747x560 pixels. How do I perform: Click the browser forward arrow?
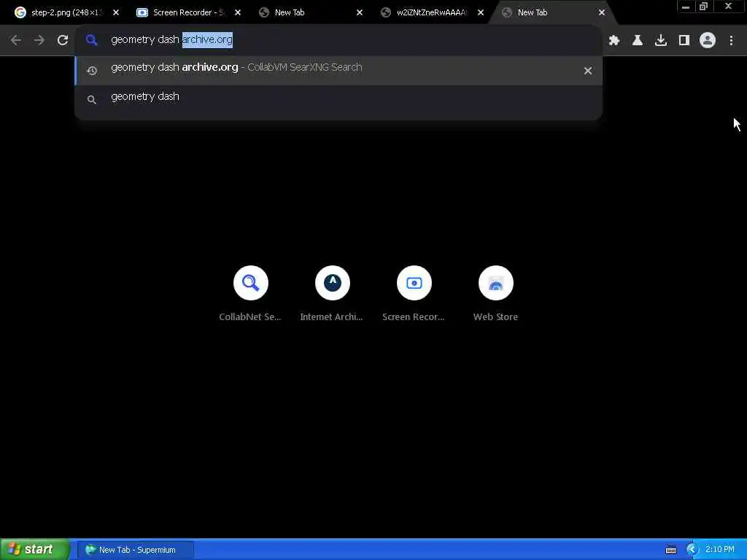click(x=39, y=40)
